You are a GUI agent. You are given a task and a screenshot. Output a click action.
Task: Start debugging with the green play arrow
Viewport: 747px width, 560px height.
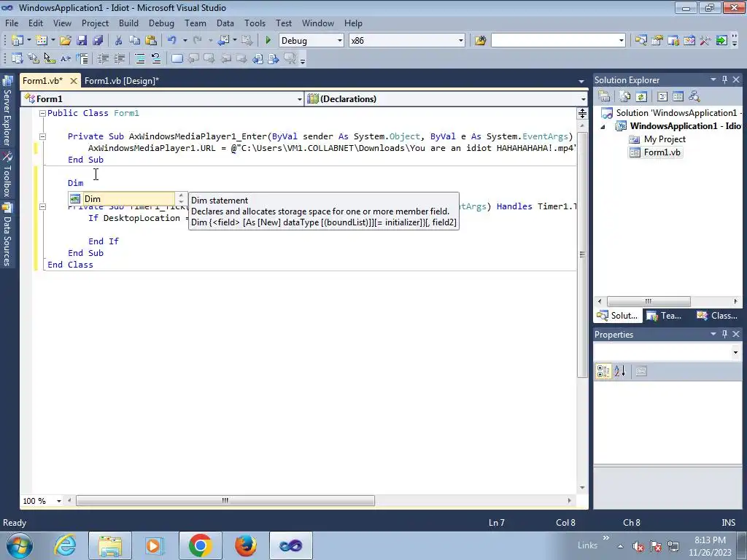(x=268, y=41)
